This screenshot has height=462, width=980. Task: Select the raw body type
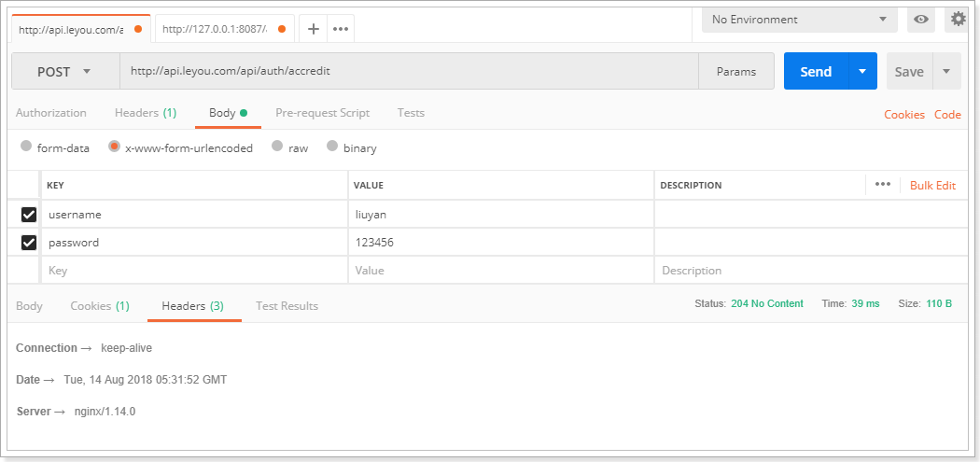pos(277,147)
